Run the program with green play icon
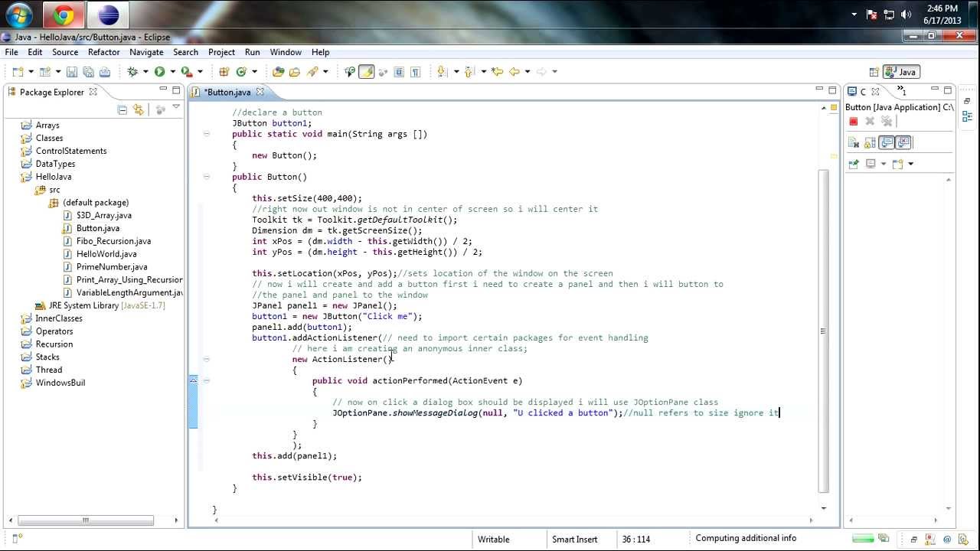 pyautogui.click(x=159, y=72)
